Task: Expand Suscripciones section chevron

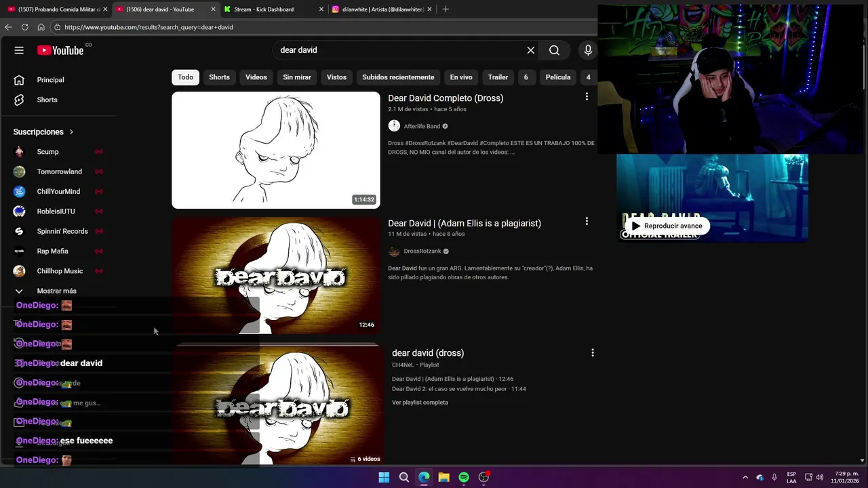Action: coord(71,132)
